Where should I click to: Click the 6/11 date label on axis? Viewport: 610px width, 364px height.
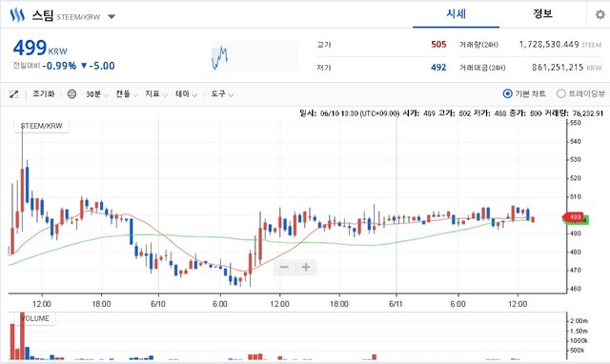[x=396, y=304]
